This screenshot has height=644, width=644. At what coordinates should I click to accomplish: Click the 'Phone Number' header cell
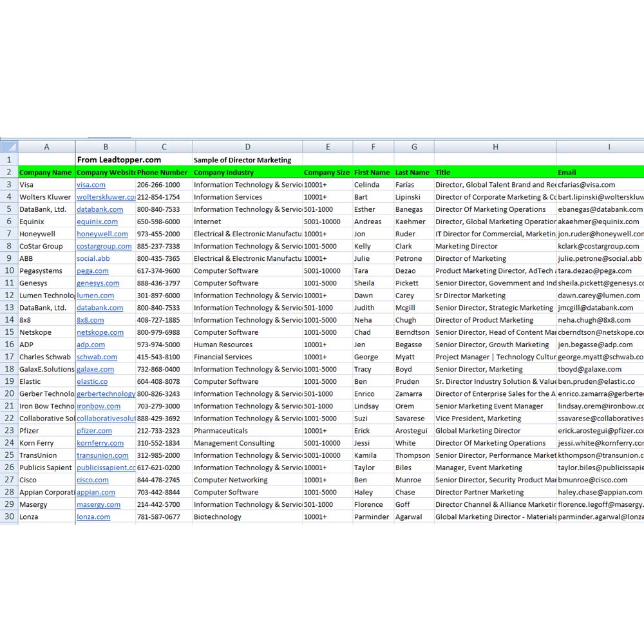pyautogui.click(x=164, y=173)
